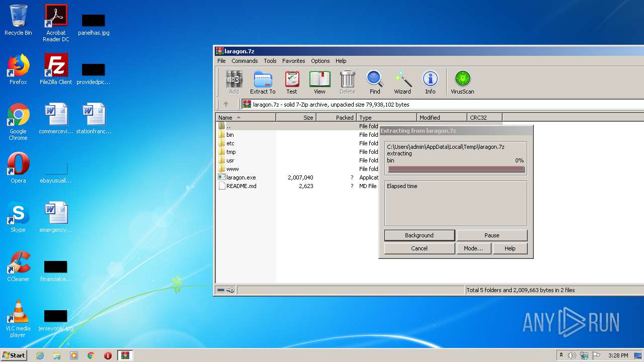The height and width of the screenshot is (362, 644).
Task: Click Windows Explorer folder icon in taskbar
Action: pos(57,355)
